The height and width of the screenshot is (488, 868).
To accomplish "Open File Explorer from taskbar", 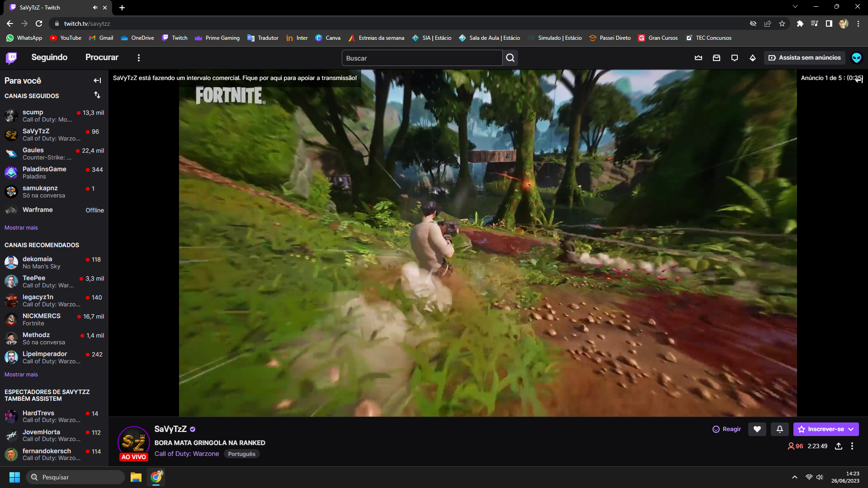I will point(136,477).
